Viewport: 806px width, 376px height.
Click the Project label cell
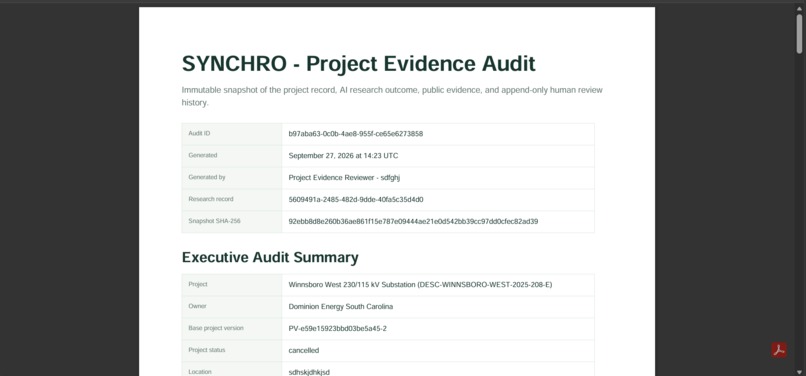(x=232, y=284)
